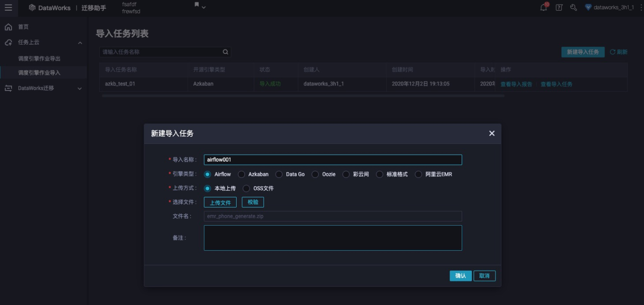This screenshot has height=305, width=644.
Task: Confirm the dialog with 确认
Action: click(x=461, y=276)
